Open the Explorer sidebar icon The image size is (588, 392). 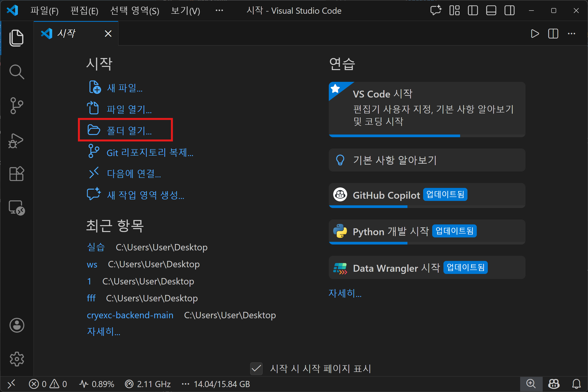coord(16,37)
